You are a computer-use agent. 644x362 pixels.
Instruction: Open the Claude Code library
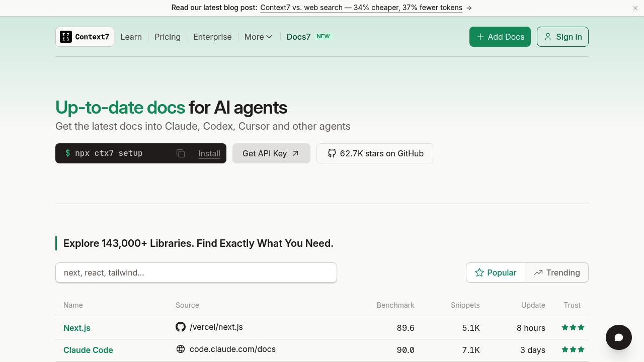88,350
